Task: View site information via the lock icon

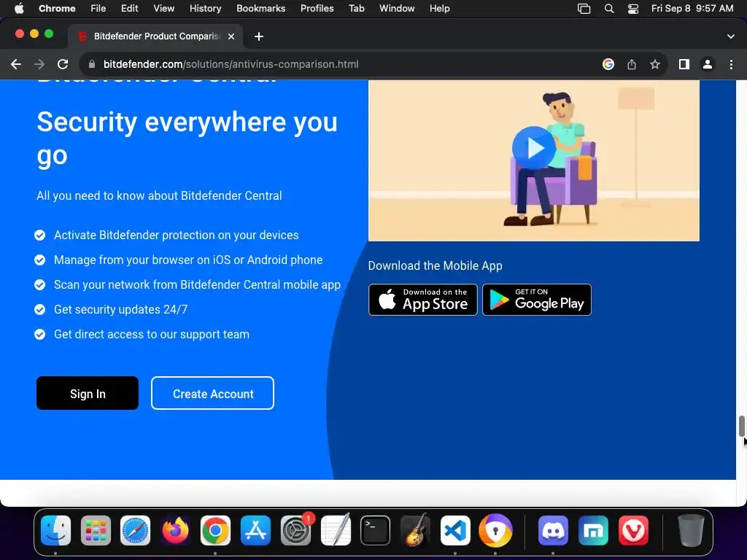Action: [x=92, y=64]
